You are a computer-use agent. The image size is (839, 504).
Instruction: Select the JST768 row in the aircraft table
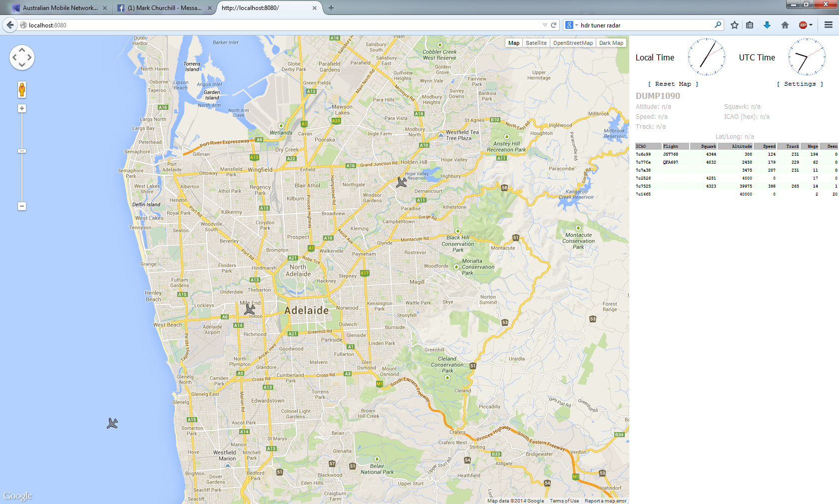pyautogui.click(x=737, y=154)
